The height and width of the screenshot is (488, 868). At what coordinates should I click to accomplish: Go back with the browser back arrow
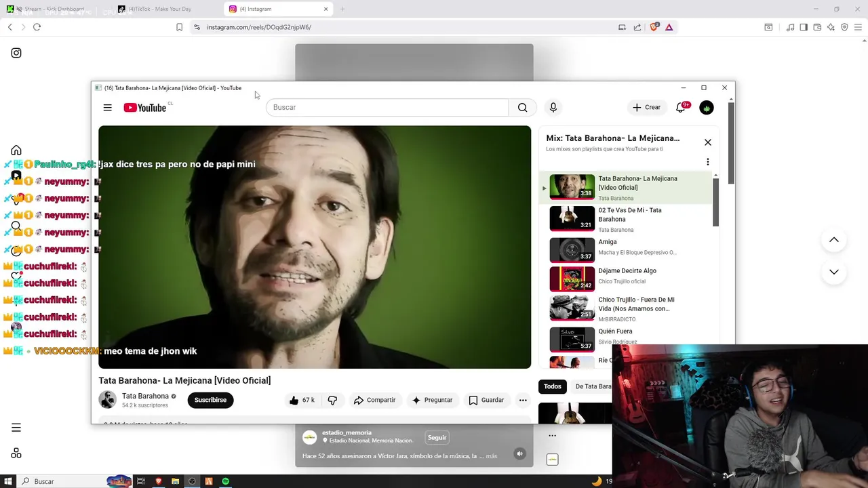click(9, 27)
